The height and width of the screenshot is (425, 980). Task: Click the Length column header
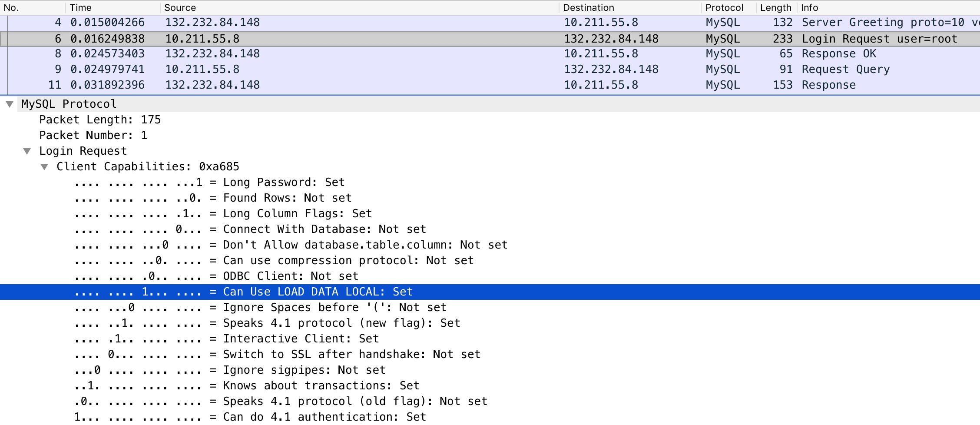click(x=776, y=7)
